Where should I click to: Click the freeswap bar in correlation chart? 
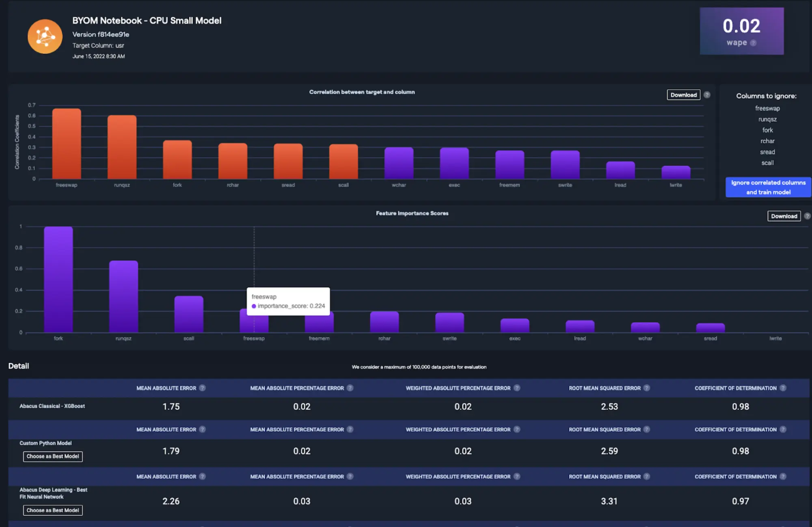tap(67, 144)
